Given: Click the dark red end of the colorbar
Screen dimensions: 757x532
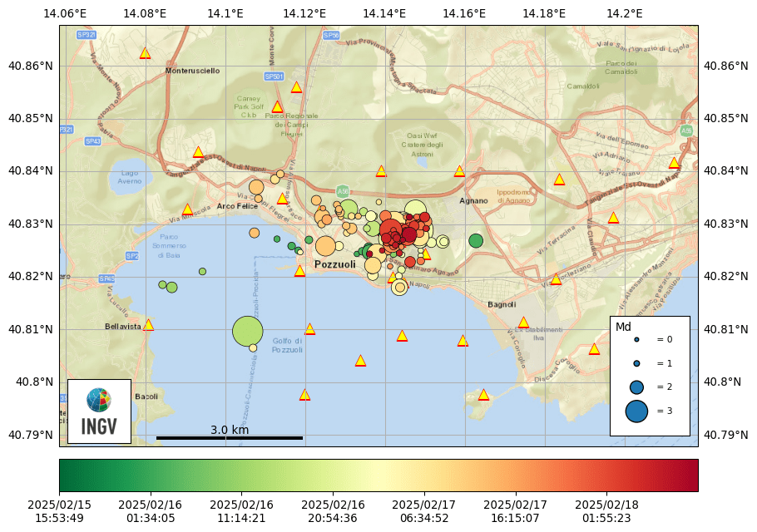Looking at the screenshot, I should (689, 475).
